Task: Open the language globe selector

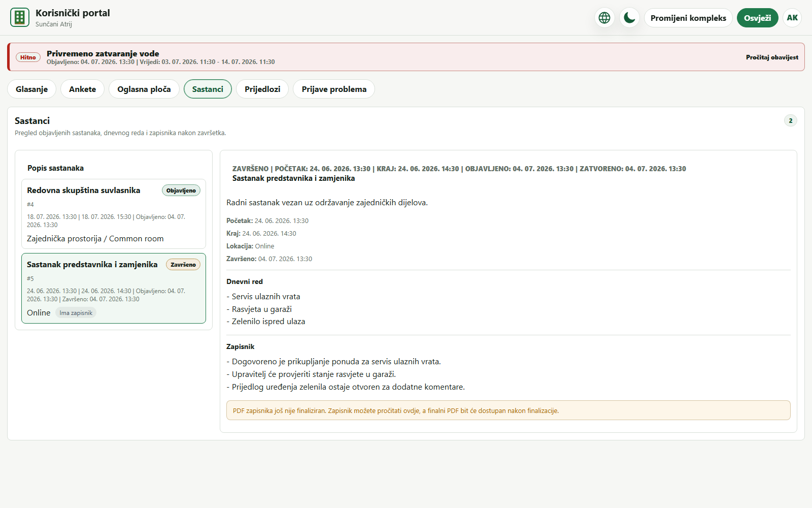Action: tap(604, 18)
